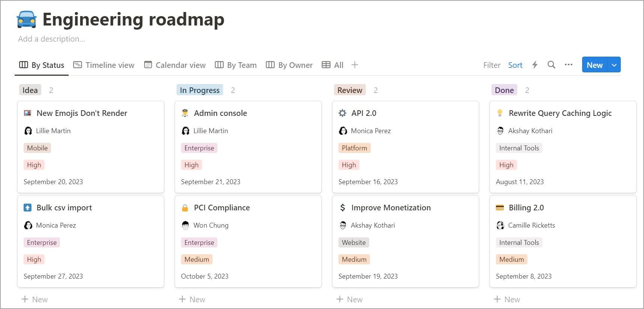Viewport: 644px width, 309px height.
Task: Click New at the bottom of Review column
Action: 349,299
